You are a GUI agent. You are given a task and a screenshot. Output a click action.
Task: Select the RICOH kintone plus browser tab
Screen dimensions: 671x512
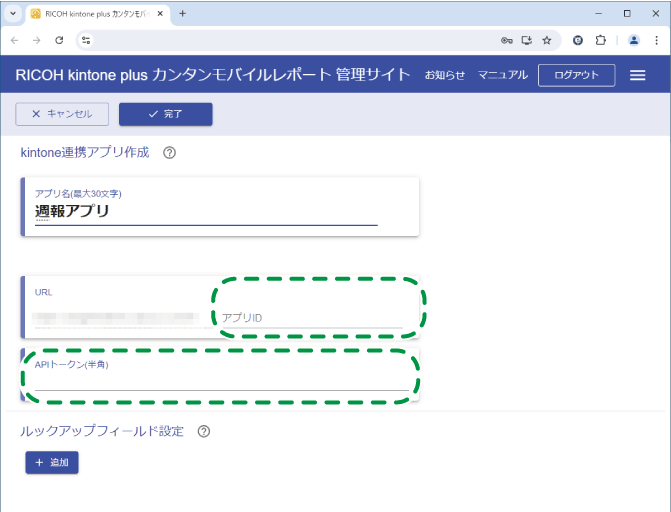(x=98, y=14)
